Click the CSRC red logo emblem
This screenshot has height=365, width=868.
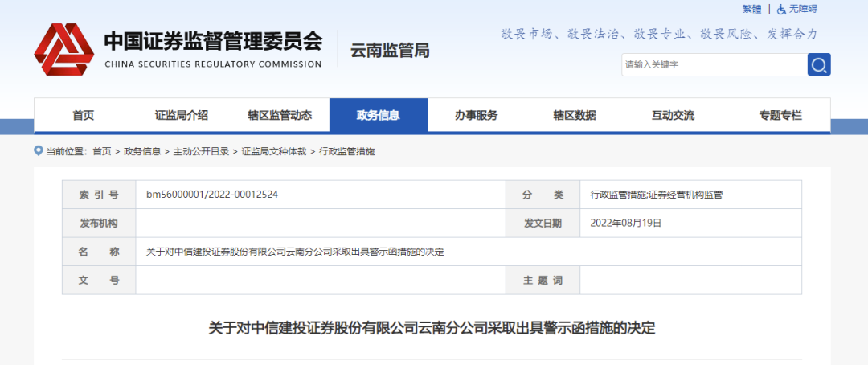tap(63, 50)
